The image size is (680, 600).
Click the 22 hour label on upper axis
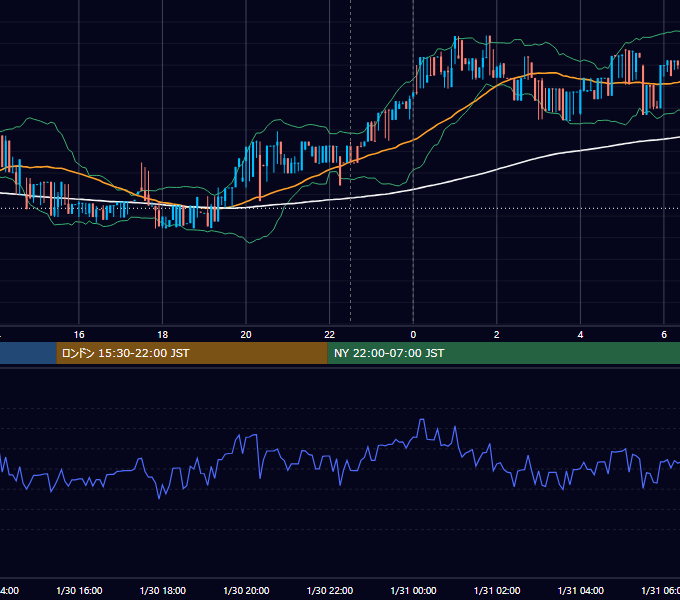tap(330, 335)
